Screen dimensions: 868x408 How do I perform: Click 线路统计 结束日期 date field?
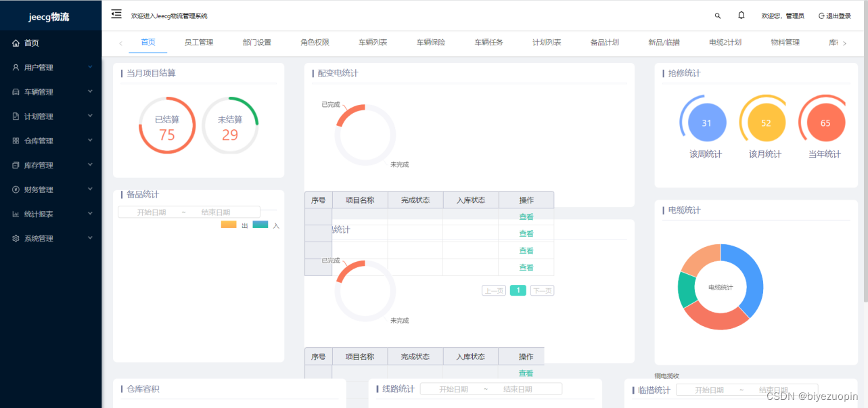[x=518, y=389]
